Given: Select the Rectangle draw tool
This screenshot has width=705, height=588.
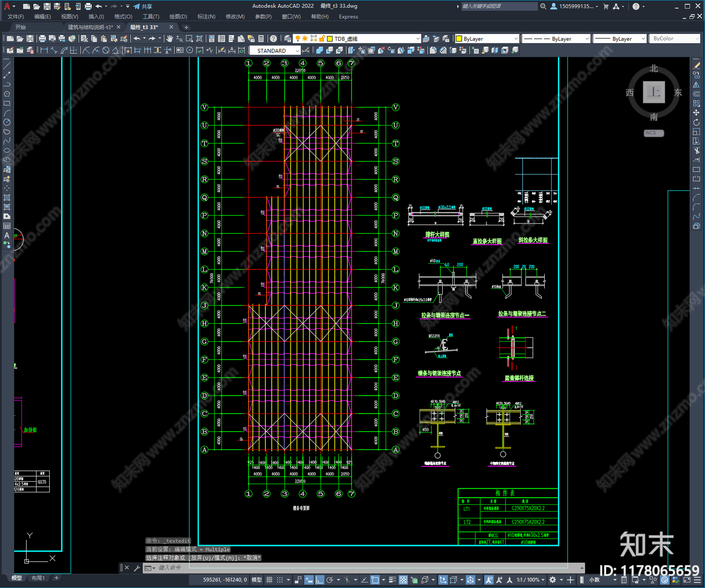Looking at the screenshot, I should pos(7,103).
